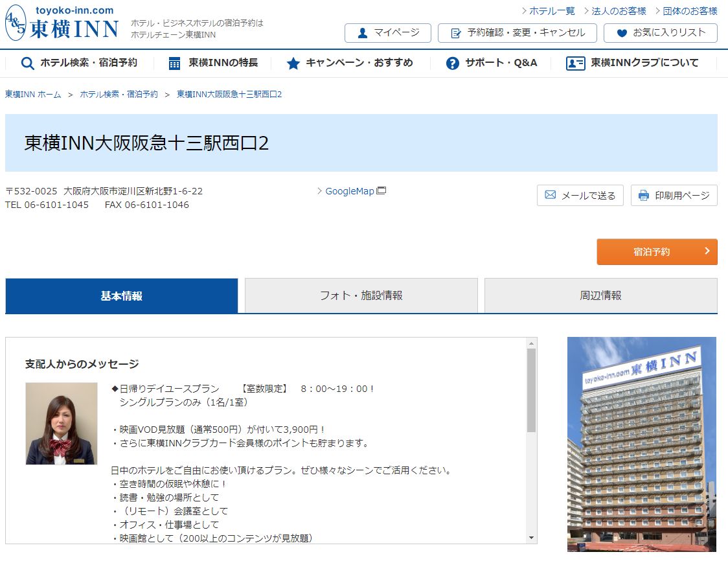Open favorites list with heart icon
This screenshot has height=563, width=728.
pyautogui.click(x=660, y=33)
